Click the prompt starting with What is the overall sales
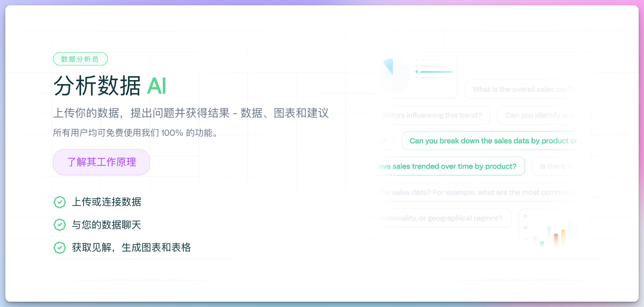Screen dimensions: 644x307 point(524,89)
